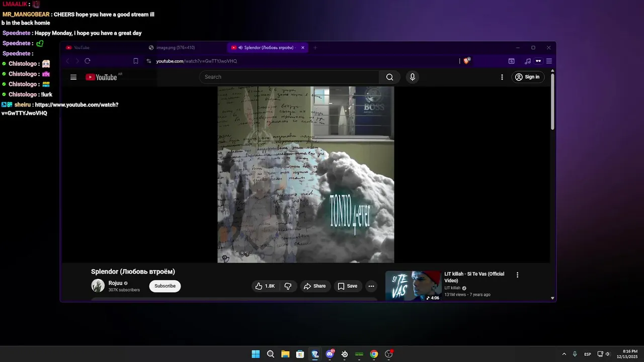644x362 pixels.
Task: Sign in to YouTube
Action: click(528, 77)
